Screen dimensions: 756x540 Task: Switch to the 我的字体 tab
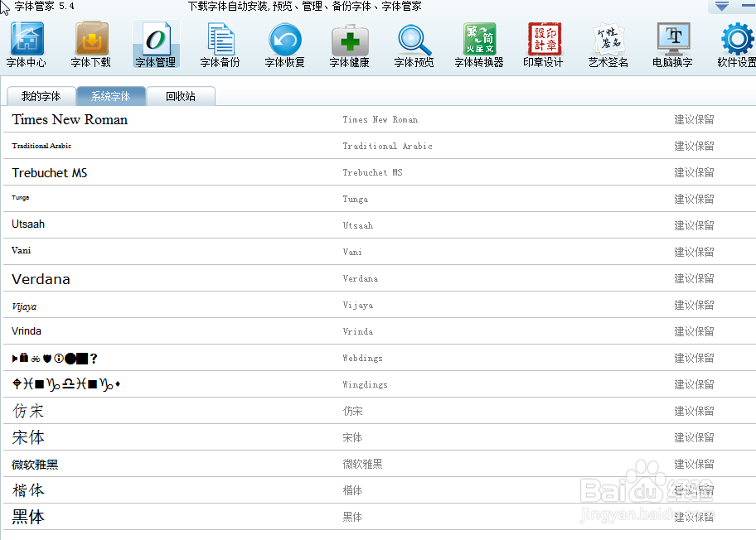pyautogui.click(x=41, y=96)
